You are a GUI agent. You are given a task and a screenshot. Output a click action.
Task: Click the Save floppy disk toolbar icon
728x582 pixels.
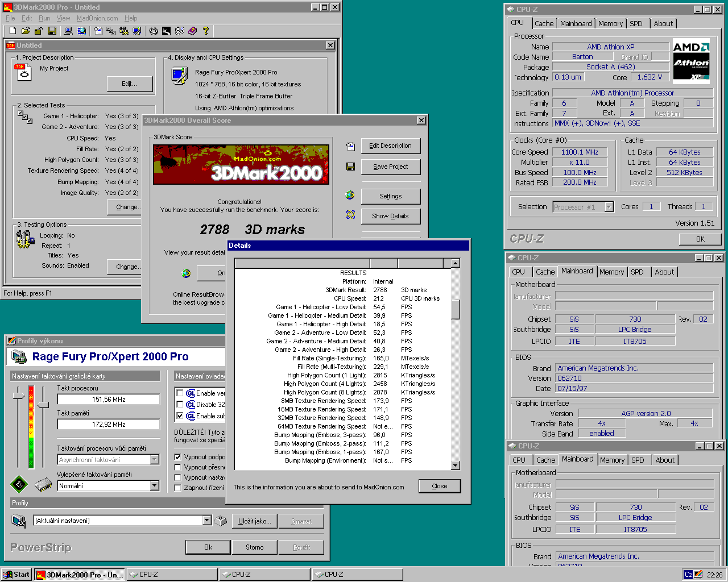[52, 31]
